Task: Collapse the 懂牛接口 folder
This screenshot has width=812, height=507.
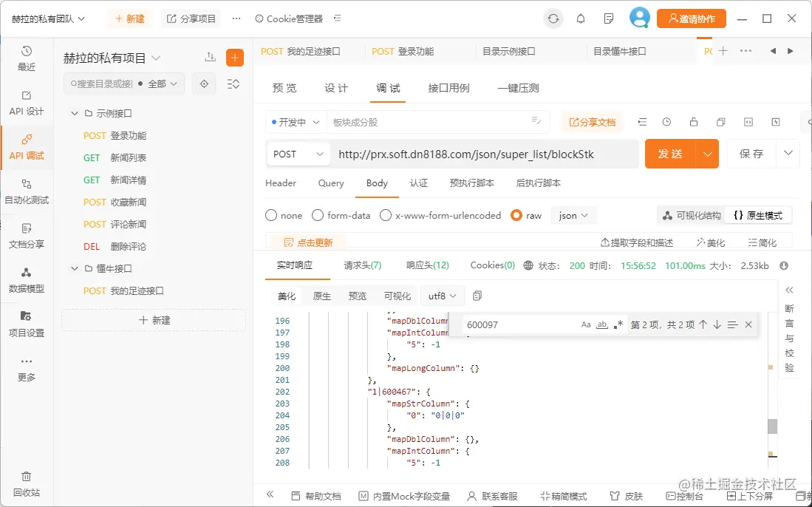Action: (74, 269)
